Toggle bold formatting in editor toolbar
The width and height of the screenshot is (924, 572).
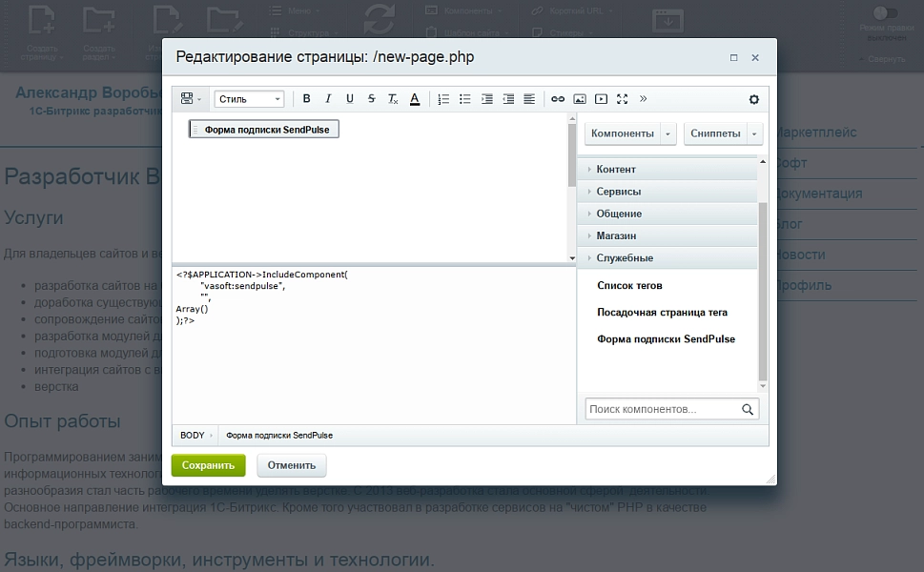pyautogui.click(x=306, y=99)
